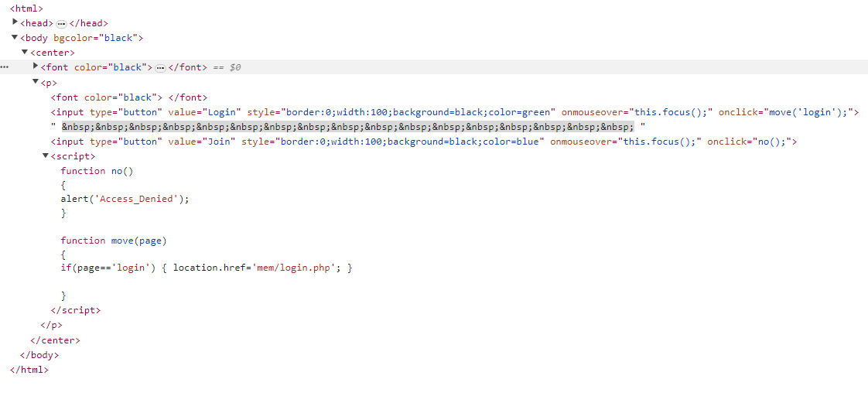
Task: Click the ellipsis badge inside head element
Action: pyautogui.click(x=61, y=24)
